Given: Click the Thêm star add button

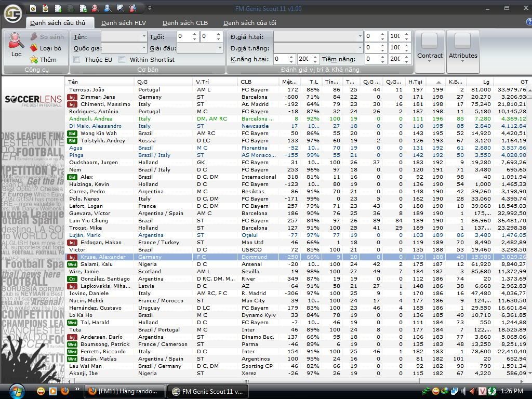Looking at the screenshot, I should [x=44, y=60].
